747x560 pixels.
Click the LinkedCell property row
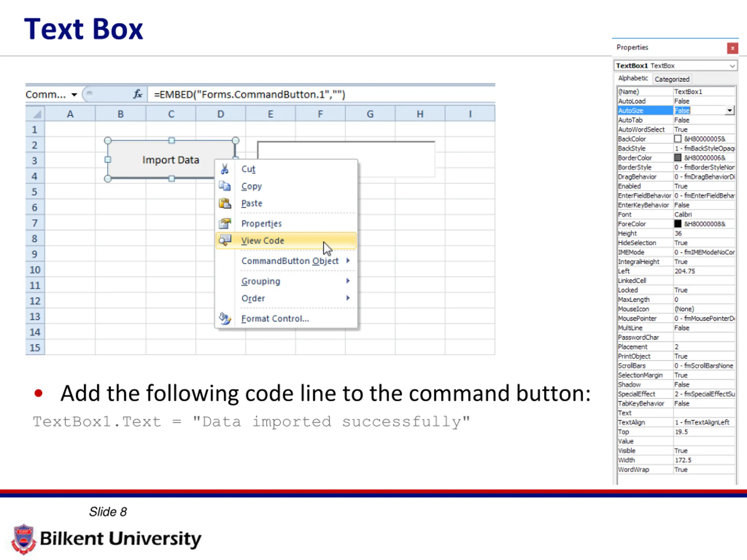point(676,281)
